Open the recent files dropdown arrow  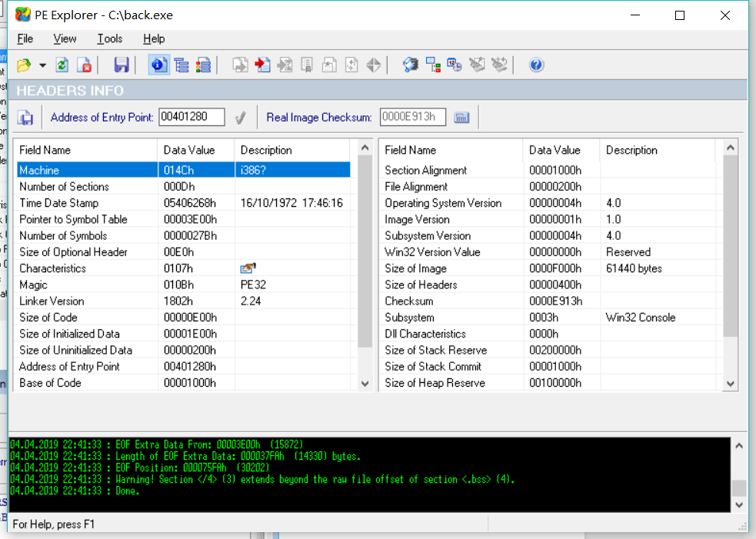click(x=43, y=65)
